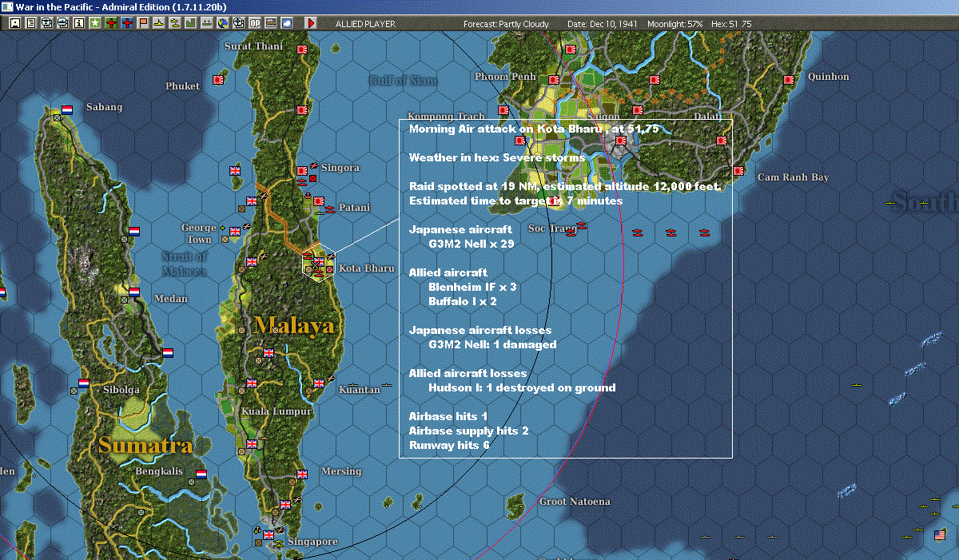This screenshot has width=959, height=560.
Task: Click the weather cloud toolbar icon
Action: coord(287,23)
